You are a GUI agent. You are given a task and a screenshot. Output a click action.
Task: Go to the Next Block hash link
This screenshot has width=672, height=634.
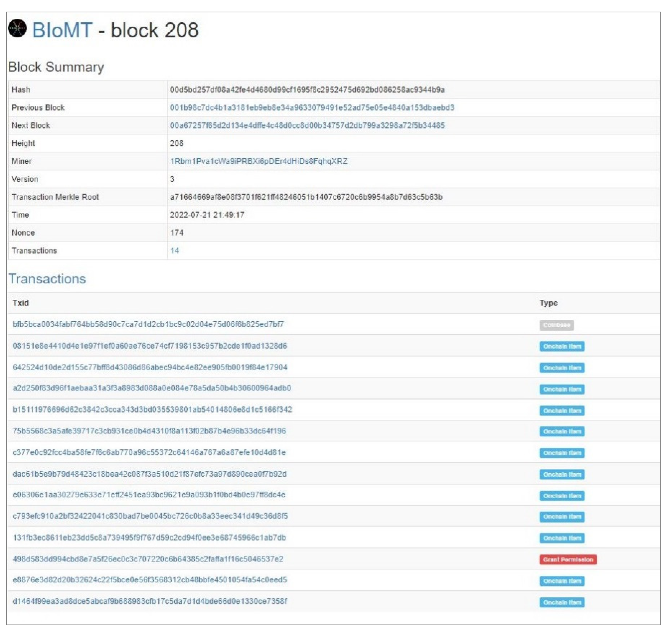pyautogui.click(x=307, y=125)
